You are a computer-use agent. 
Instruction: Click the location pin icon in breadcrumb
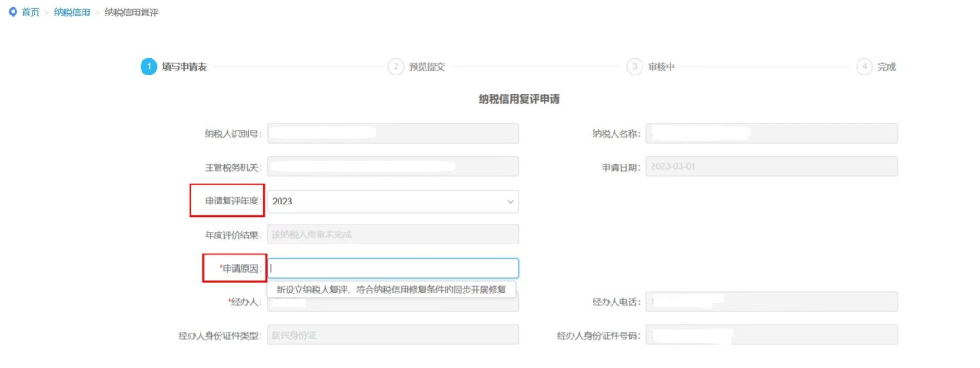(13, 13)
